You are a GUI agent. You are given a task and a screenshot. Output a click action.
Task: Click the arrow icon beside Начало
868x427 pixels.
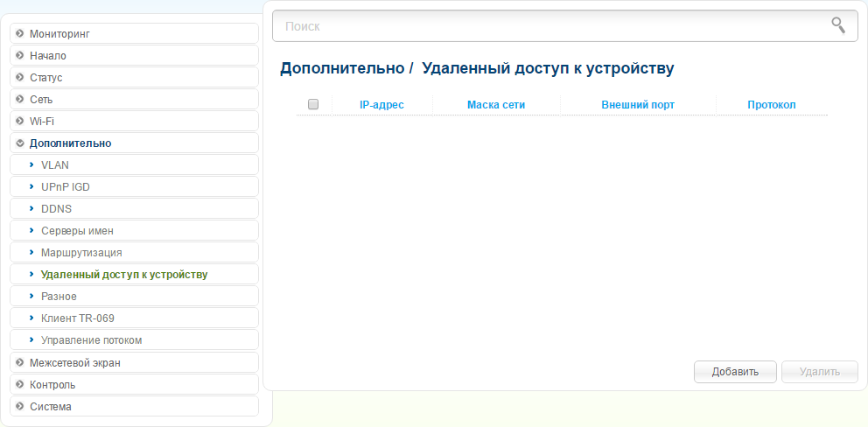(19, 55)
